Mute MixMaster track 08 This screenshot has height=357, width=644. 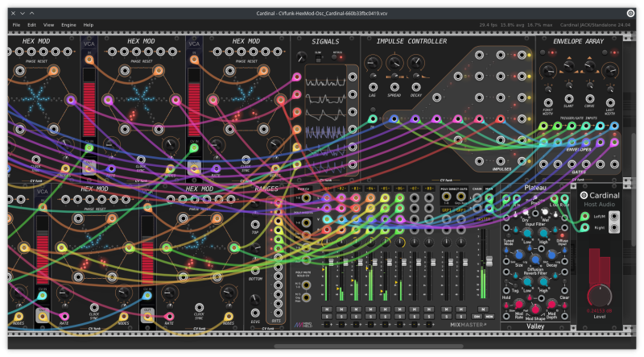click(429, 309)
